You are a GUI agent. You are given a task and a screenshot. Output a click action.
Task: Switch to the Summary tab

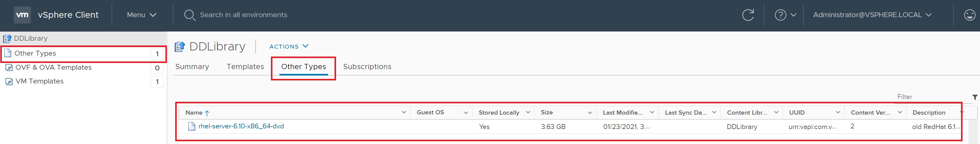(x=192, y=67)
